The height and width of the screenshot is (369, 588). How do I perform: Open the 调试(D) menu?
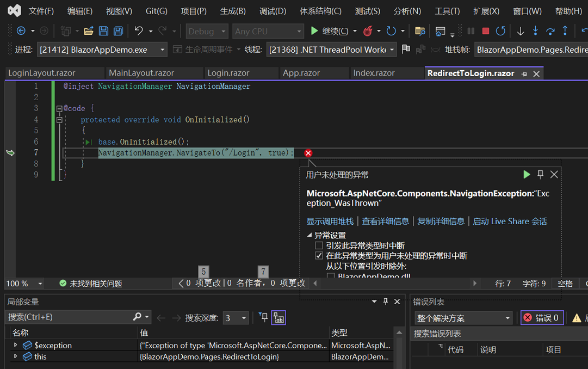tap(273, 11)
